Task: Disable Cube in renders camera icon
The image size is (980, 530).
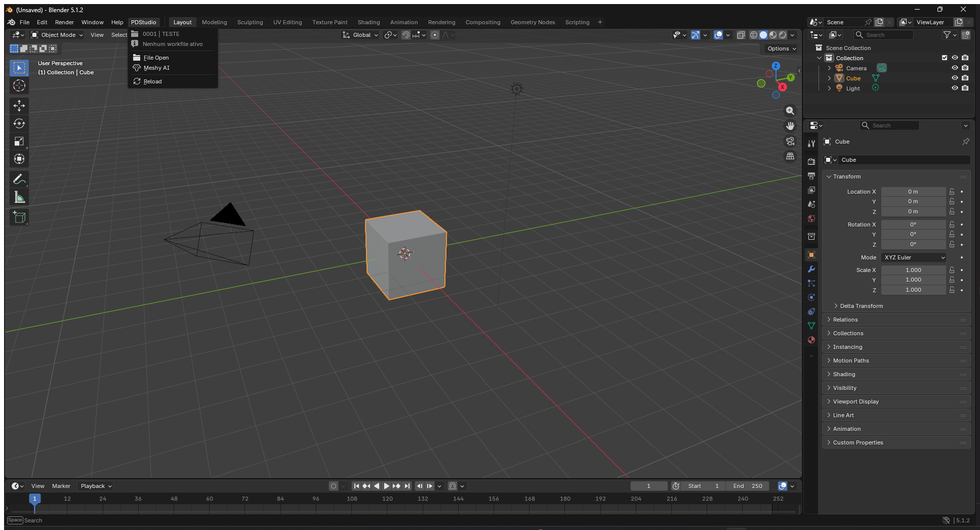Action: click(x=965, y=78)
